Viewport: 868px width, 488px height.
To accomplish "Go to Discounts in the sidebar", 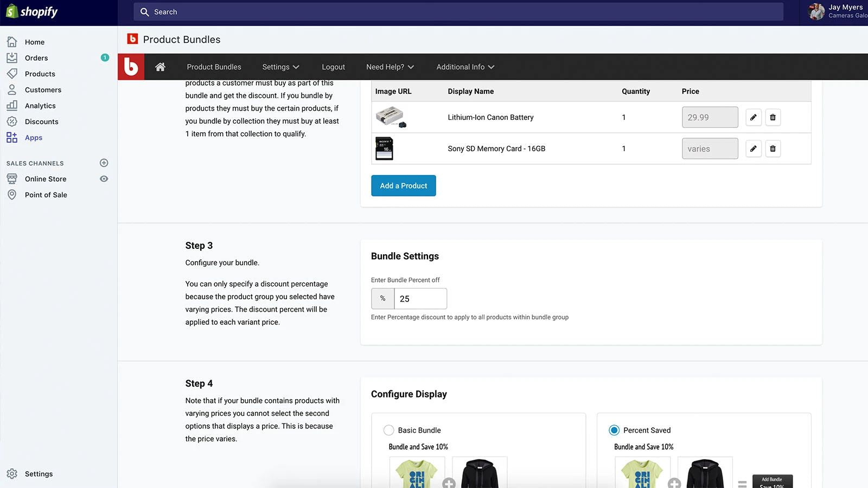I will (x=41, y=121).
